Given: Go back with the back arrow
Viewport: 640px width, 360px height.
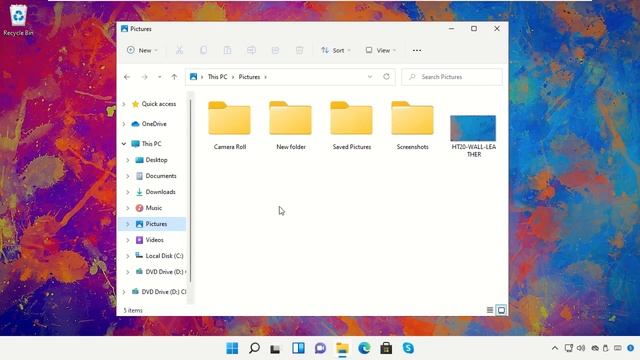Looking at the screenshot, I should [x=127, y=77].
